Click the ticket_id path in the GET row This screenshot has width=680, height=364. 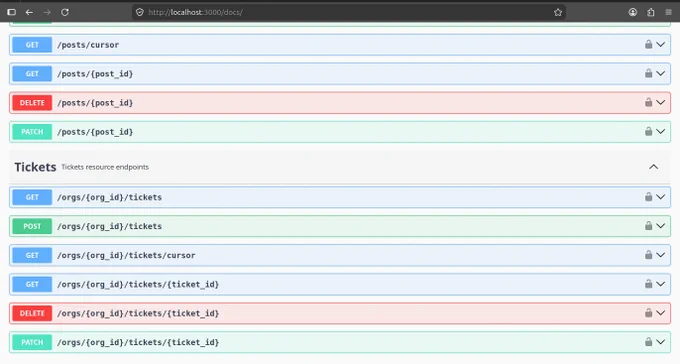[x=138, y=284]
